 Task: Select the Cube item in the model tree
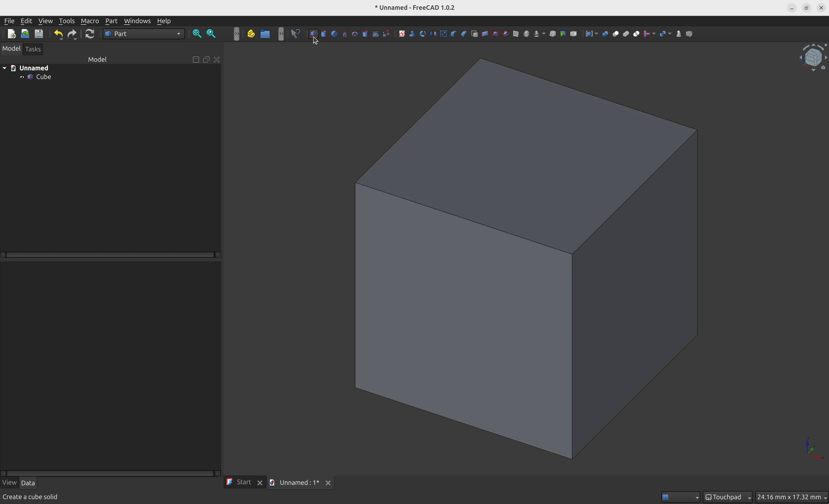coord(44,77)
